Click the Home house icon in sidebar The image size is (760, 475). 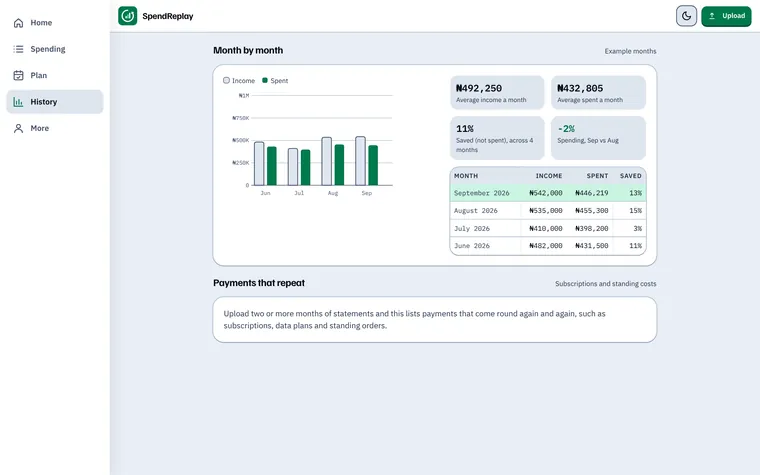(x=18, y=23)
